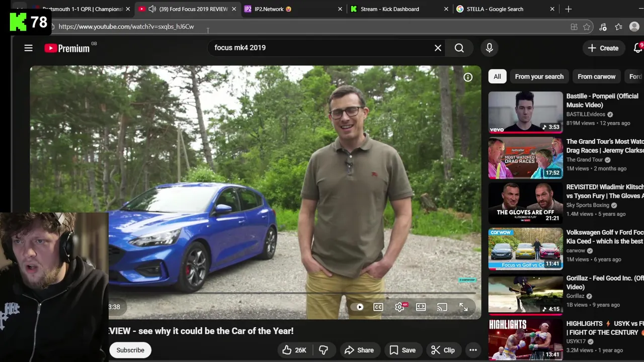Open 'HIGHLIGHTS USYK vs FURY' video title
This screenshot has height=362, width=644.
(605, 328)
